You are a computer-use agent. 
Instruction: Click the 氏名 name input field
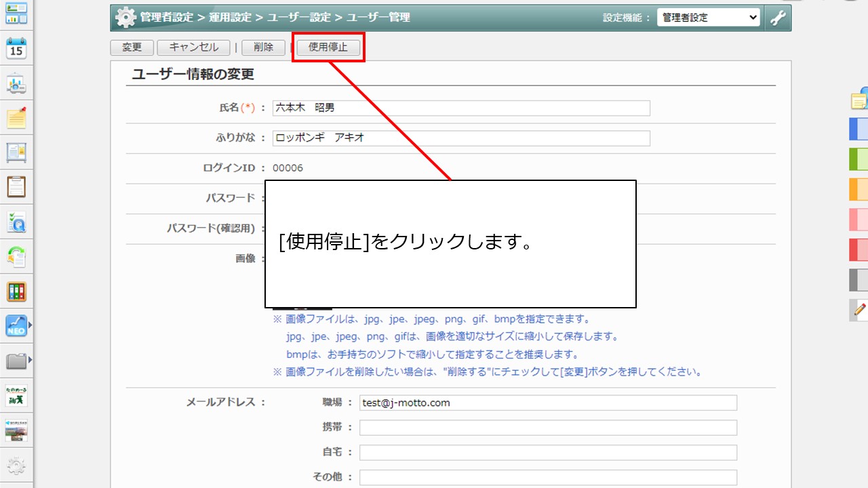click(x=461, y=108)
